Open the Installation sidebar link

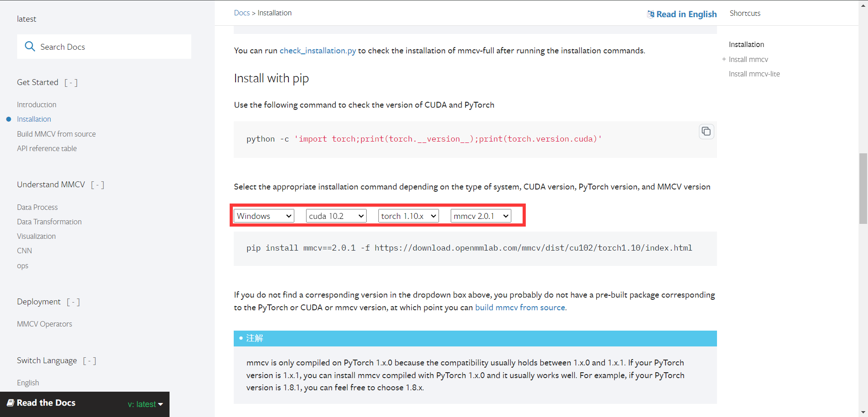point(34,119)
